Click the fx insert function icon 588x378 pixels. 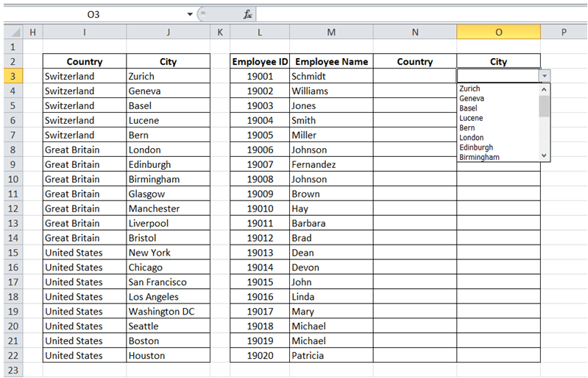(247, 15)
